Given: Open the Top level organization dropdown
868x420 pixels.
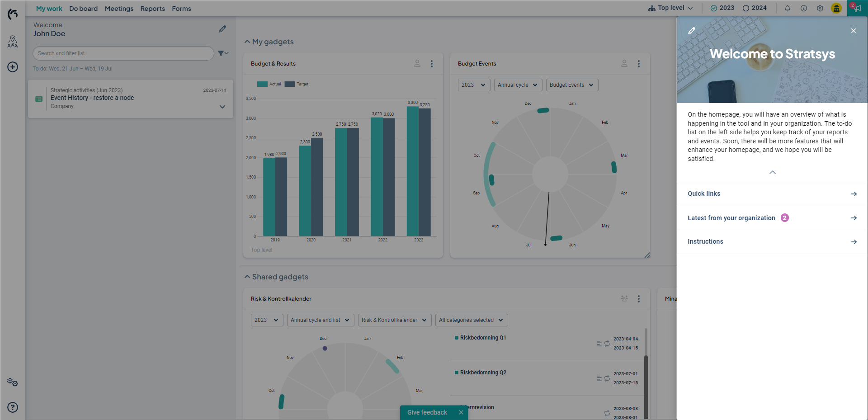Looking at the screenshot, I should click(670, 8).
